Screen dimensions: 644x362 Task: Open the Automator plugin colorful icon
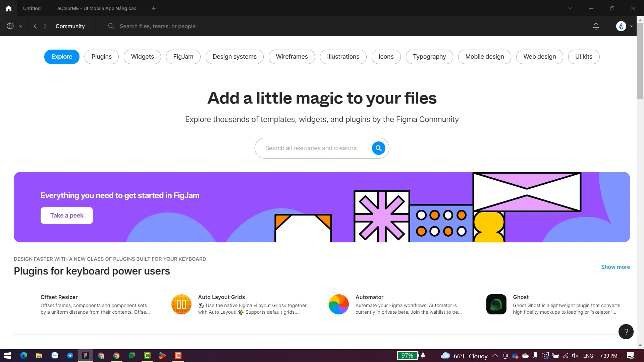tap(339, 304)
